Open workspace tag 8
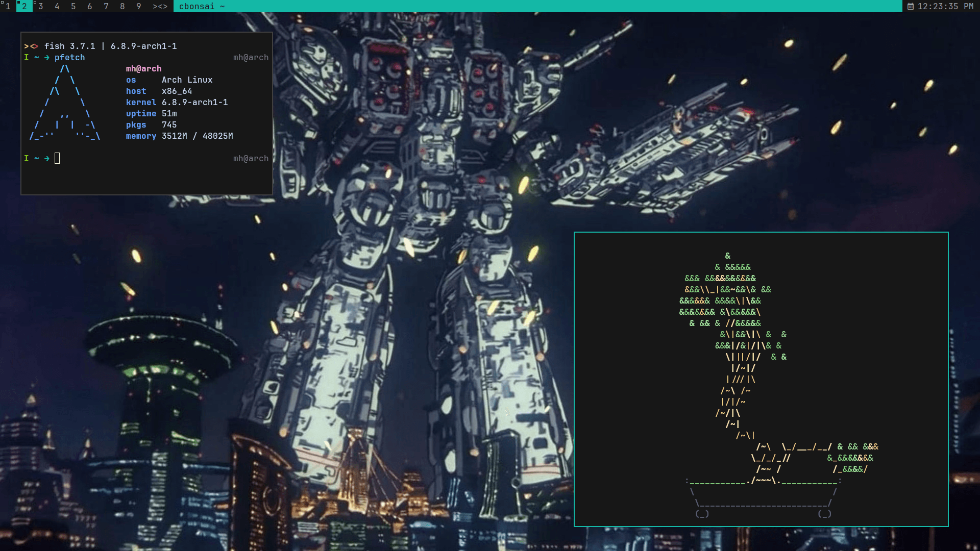Image resolution: width=980 pixels, height=551 pixels. pos(122,6)
